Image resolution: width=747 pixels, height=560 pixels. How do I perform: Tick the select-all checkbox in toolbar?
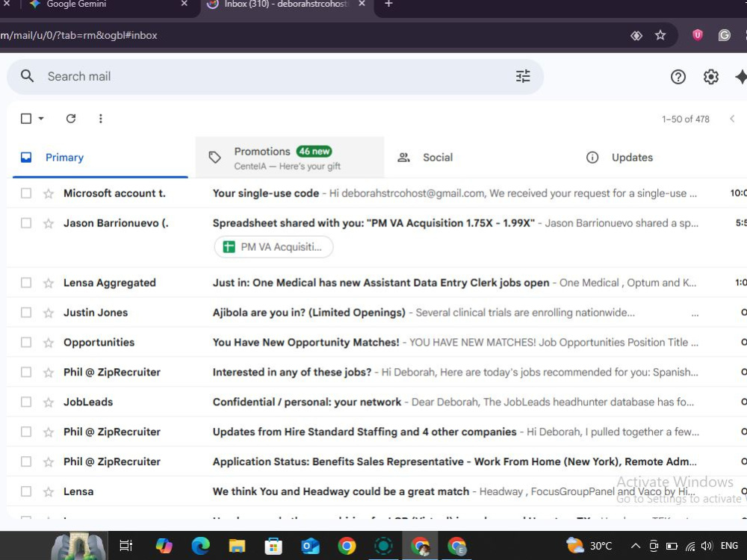click(x=26, y=119)
